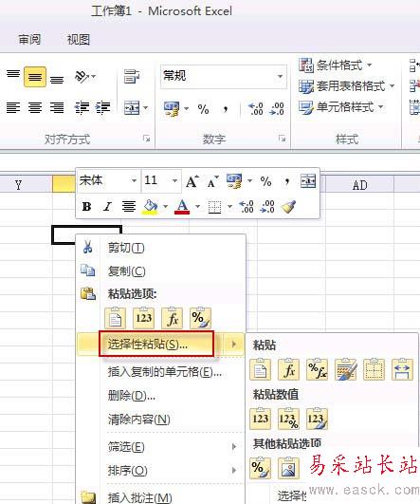This screenshot has height=504, width=420.
Task: Open the 对齐方式 dialog launcher
Action: click(147, 139)
